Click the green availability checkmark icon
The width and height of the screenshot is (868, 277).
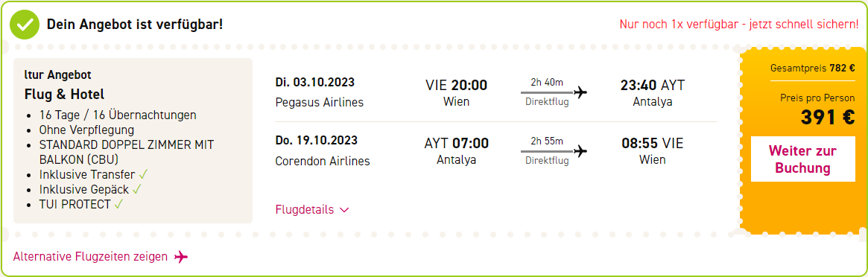[25, 25]
